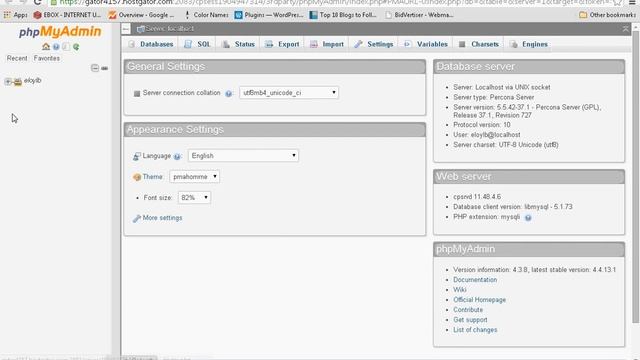Click 'Server charset: UTF-8 Unicode' text
The width and height of the screenshot is (640, 360).
pos(506,145)
